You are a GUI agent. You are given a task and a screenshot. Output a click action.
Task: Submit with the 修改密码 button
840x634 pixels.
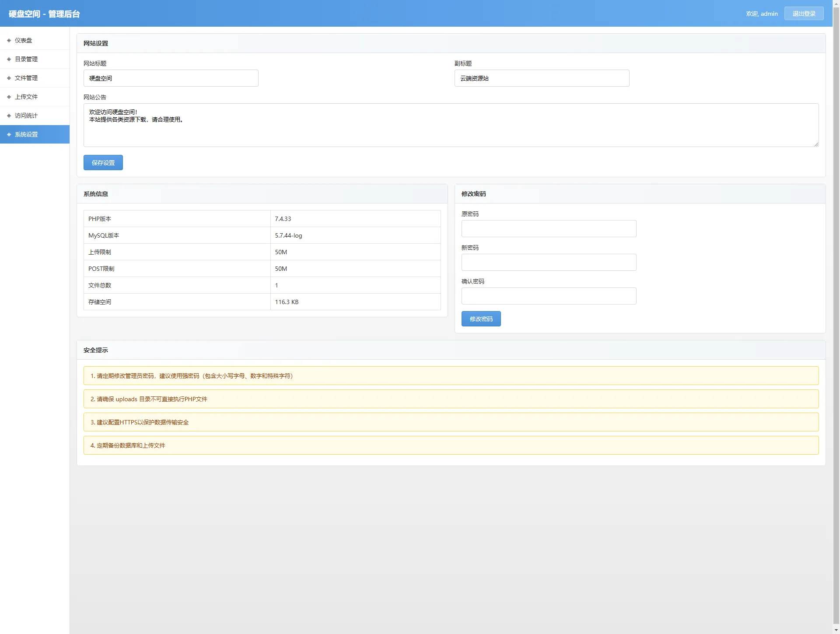481,319
